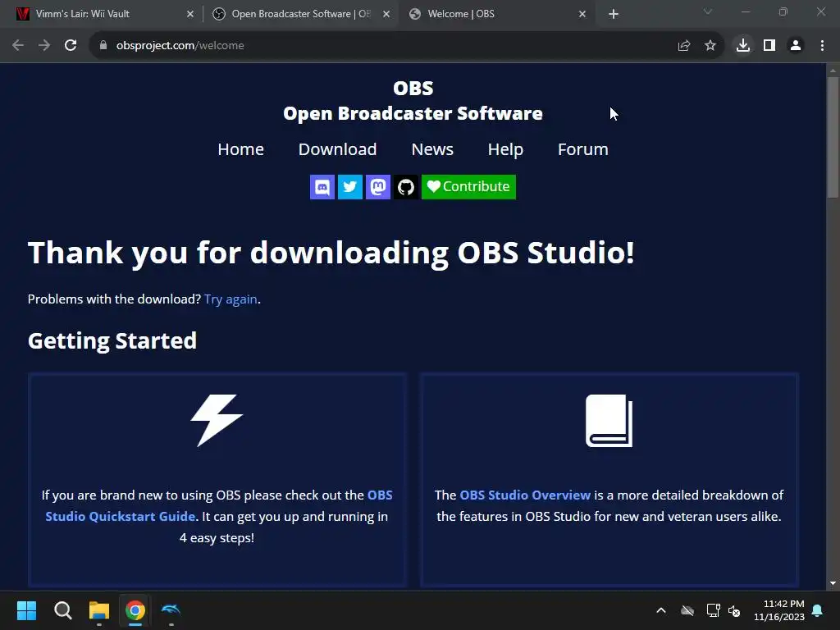
Task: Open the Download navigation item
Action: coord(337,149)
